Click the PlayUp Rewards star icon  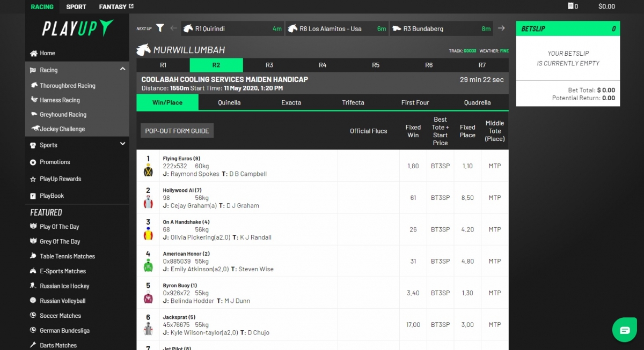pos(34,179)
